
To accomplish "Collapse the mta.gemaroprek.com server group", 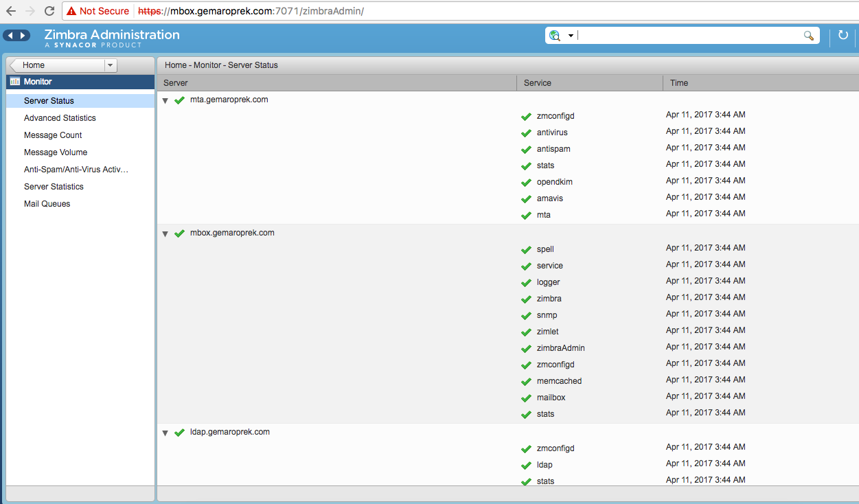I will pyautogui.click(x=165, y=101).
